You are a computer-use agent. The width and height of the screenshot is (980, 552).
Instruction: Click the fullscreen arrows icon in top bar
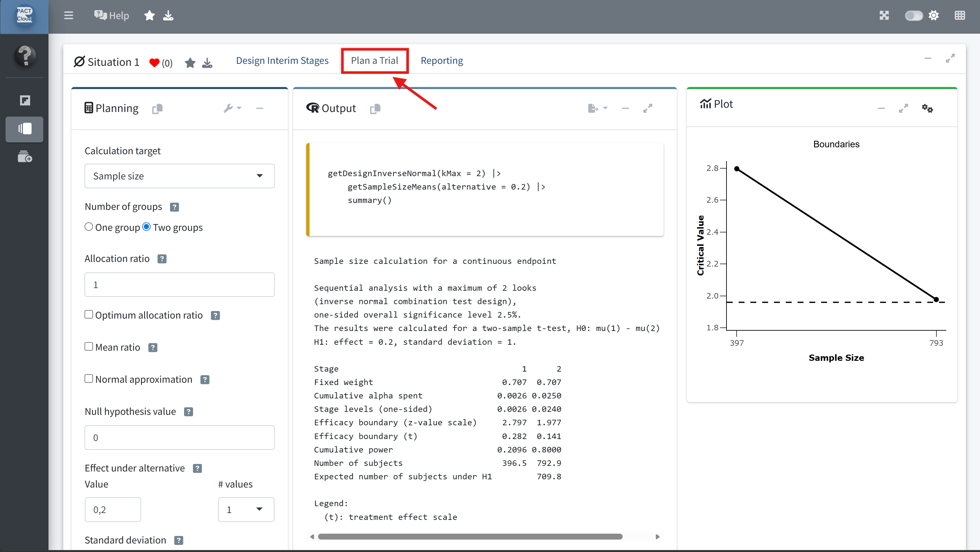click(884, 16)
